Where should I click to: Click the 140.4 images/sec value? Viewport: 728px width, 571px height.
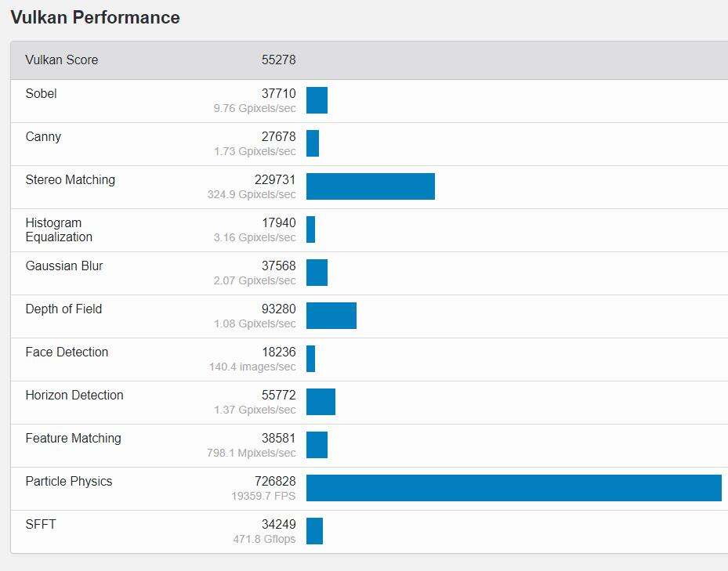pyautogui.click(x=252, y=367)
